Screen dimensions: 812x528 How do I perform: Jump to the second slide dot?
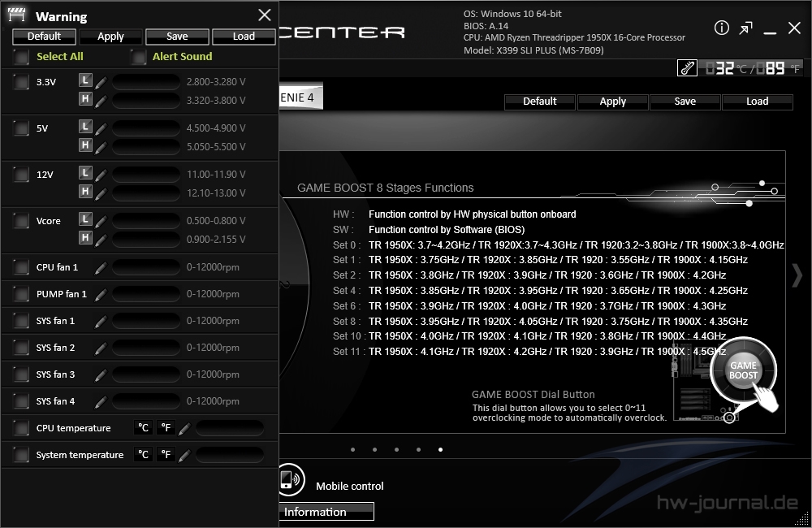[x=374, y=450]
